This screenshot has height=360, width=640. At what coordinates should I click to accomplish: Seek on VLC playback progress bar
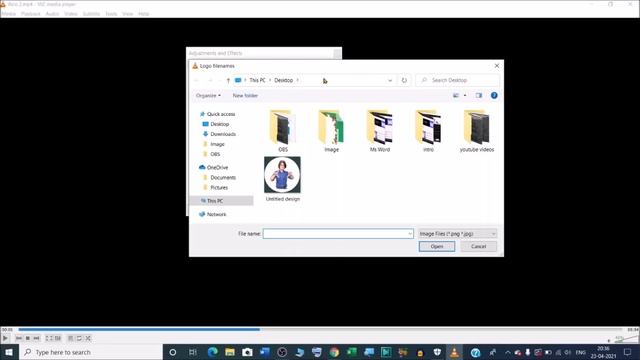pyautogui.click(x=320, y=329)
